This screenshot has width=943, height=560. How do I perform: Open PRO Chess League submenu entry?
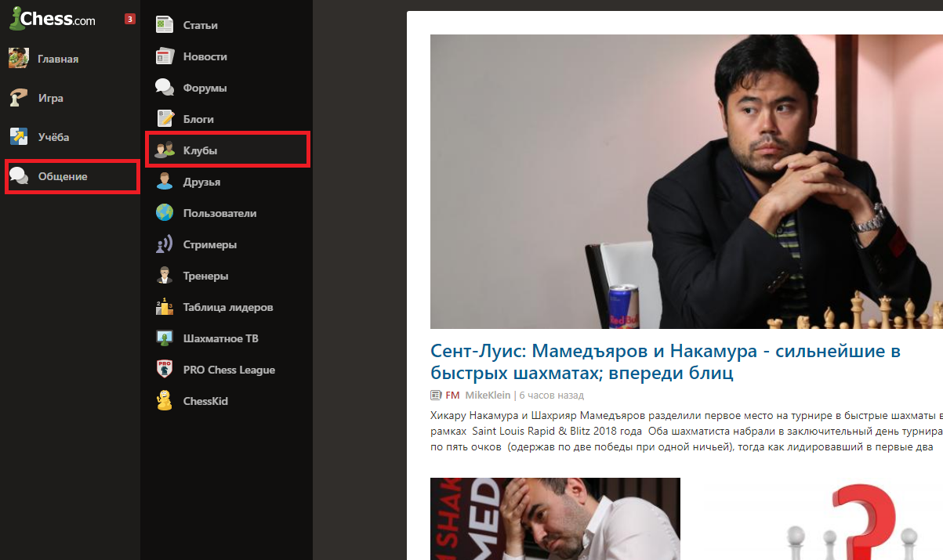tap(230, 370)
